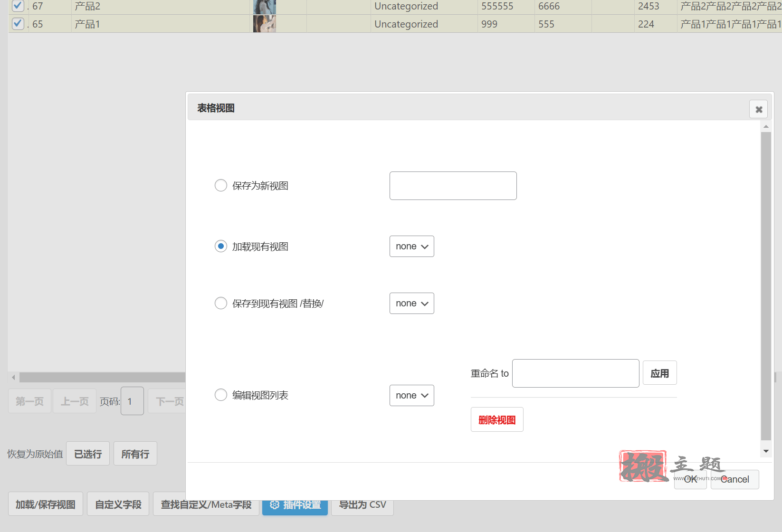Focus the new view name input field
This screenshot has width=782, height=532.
453,186
